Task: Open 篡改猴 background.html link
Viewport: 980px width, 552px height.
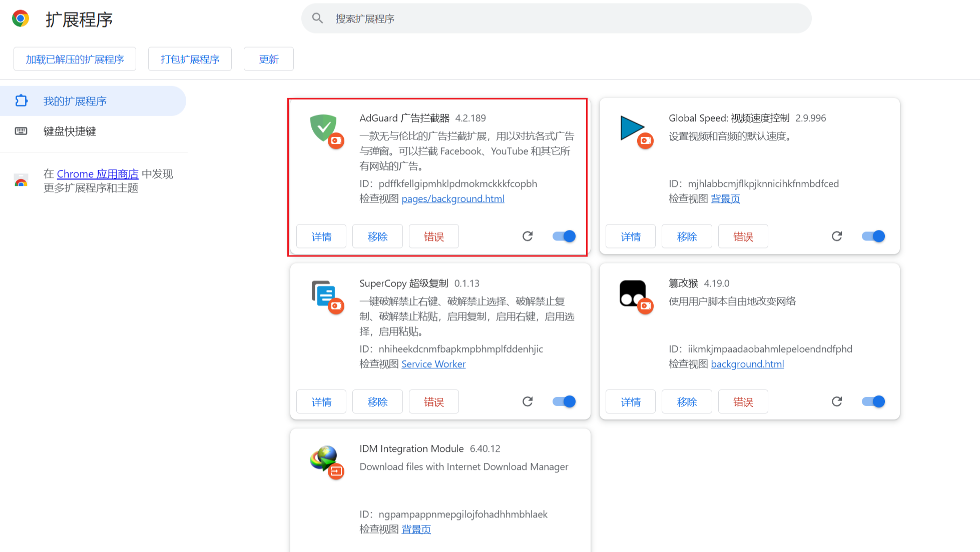Action: pyautogui.click(x=747, y=364)
